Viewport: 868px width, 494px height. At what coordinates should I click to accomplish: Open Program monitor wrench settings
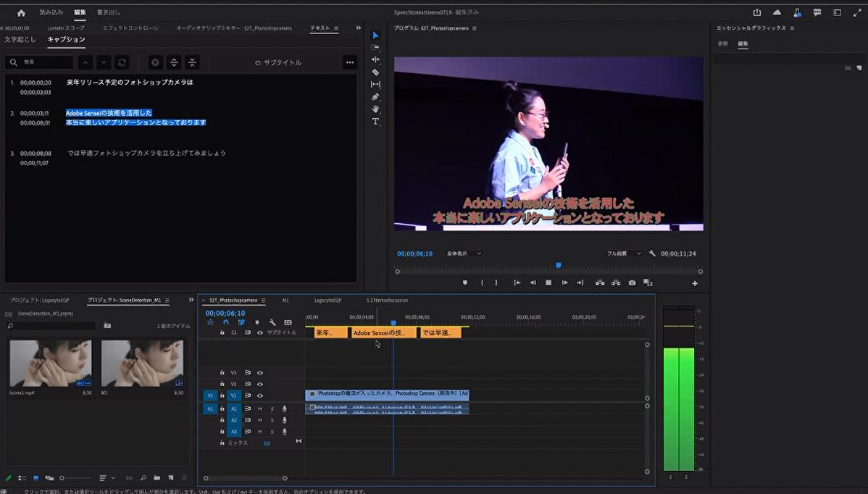(652, 254)
